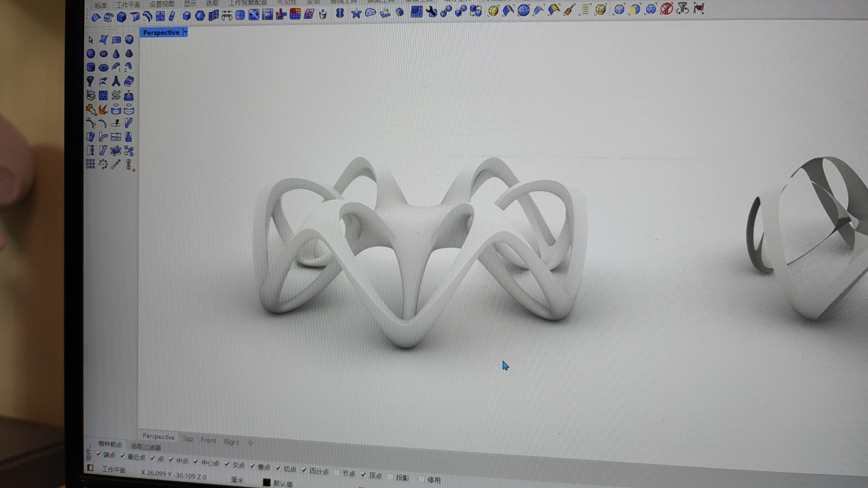Click the torus shape icon
This screenshot has width=868, height=488.
(x=104, y=68)
